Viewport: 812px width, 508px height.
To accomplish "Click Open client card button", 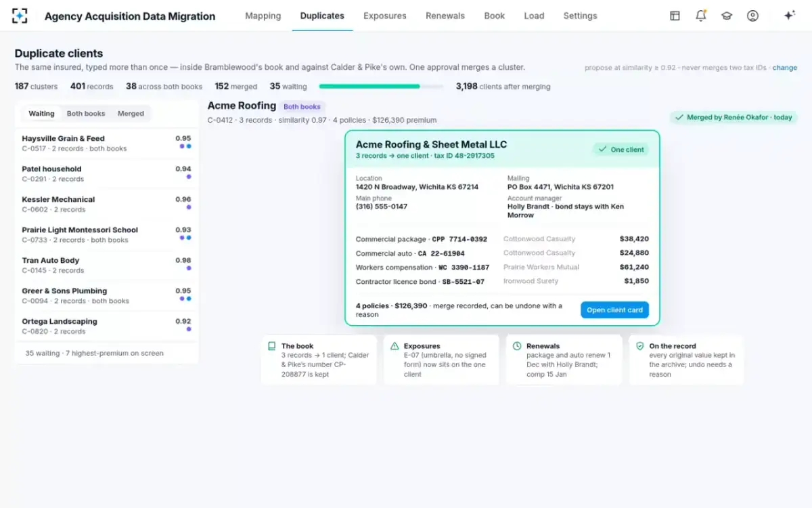I will 614,310.
